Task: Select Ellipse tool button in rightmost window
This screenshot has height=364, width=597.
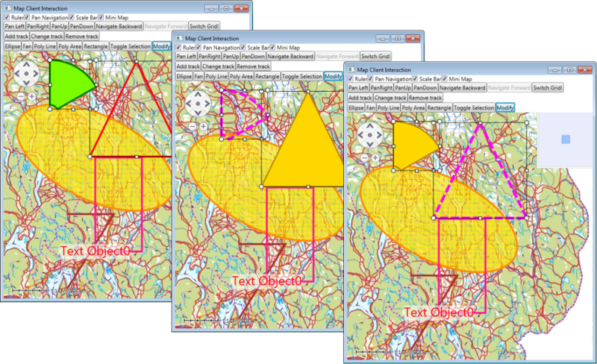Action: pos(356,107)
